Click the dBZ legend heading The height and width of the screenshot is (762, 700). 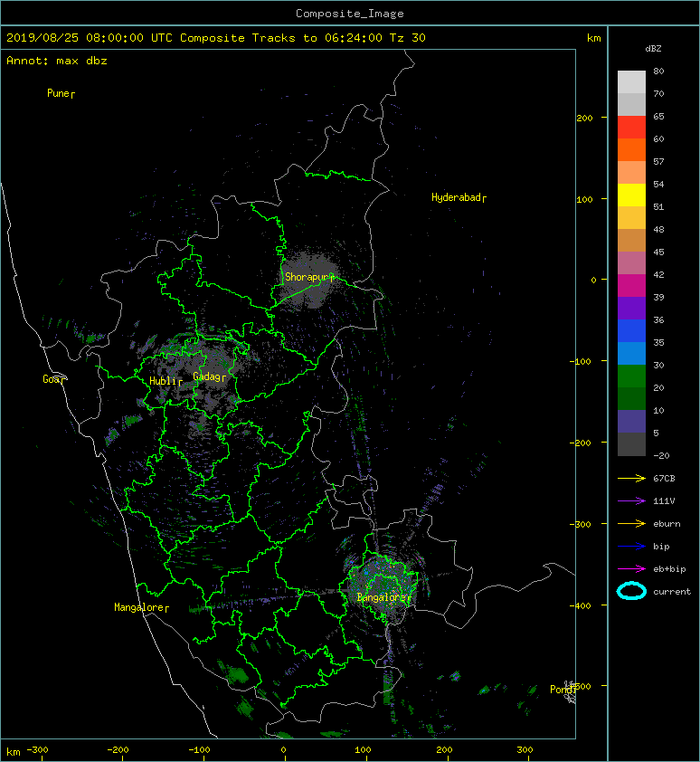(653, 49)
